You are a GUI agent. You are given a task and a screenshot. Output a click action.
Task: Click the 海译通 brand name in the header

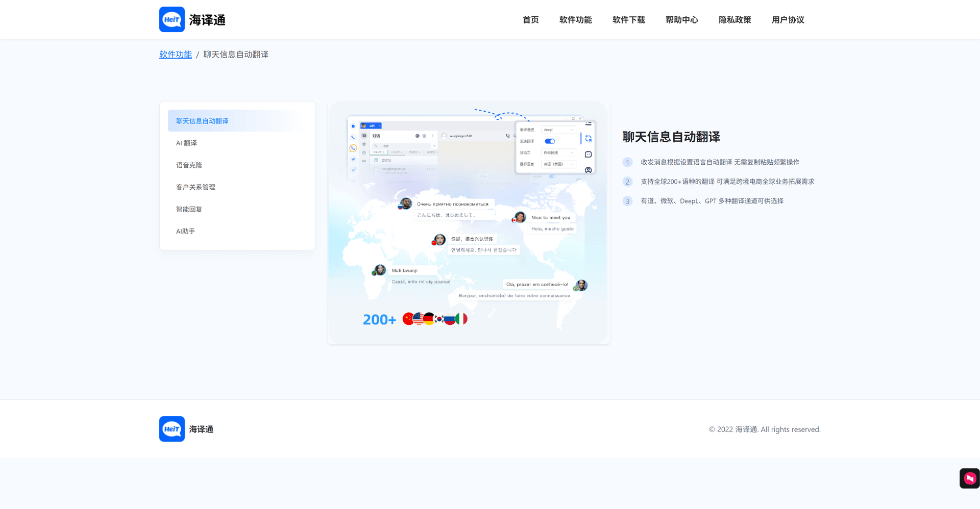pyautogui.click(x=207, y=20)
